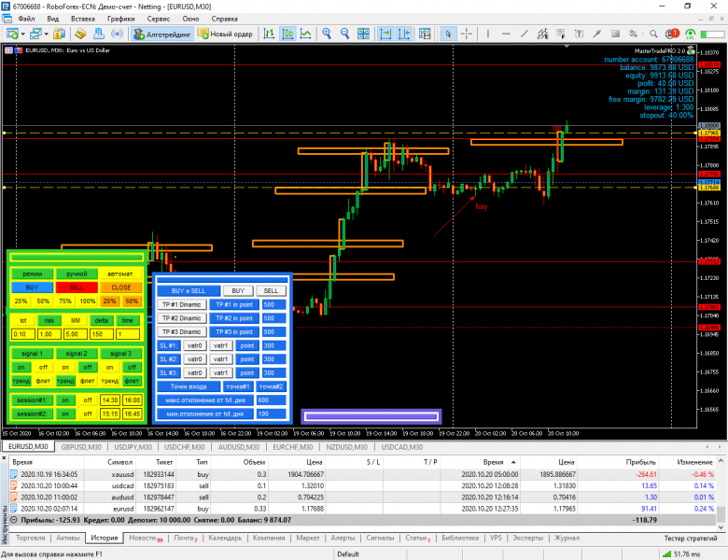Screen dimensions: 728x560
Task: Click the orange CLOSE button
Action: click(x=121, y=287)
